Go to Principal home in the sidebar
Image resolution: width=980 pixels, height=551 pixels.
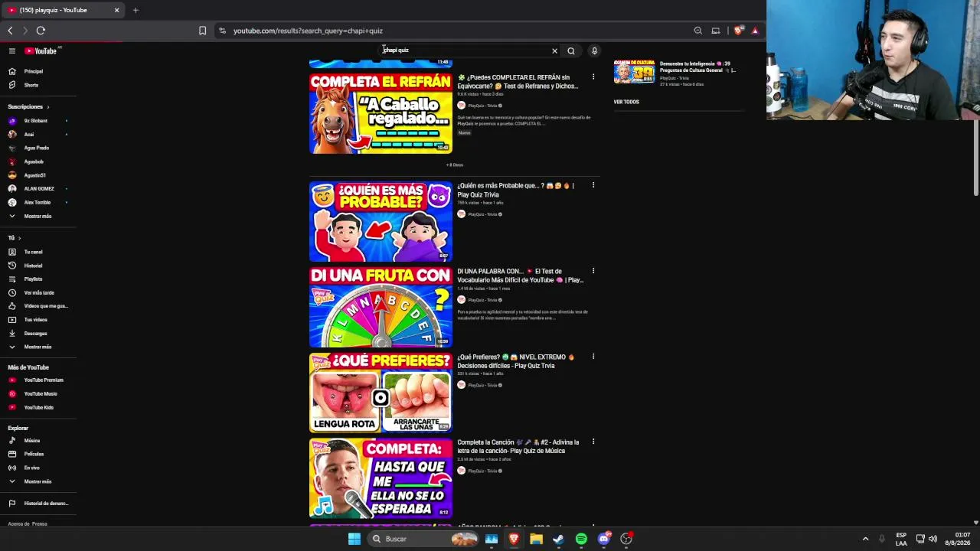tap(34, 71)
